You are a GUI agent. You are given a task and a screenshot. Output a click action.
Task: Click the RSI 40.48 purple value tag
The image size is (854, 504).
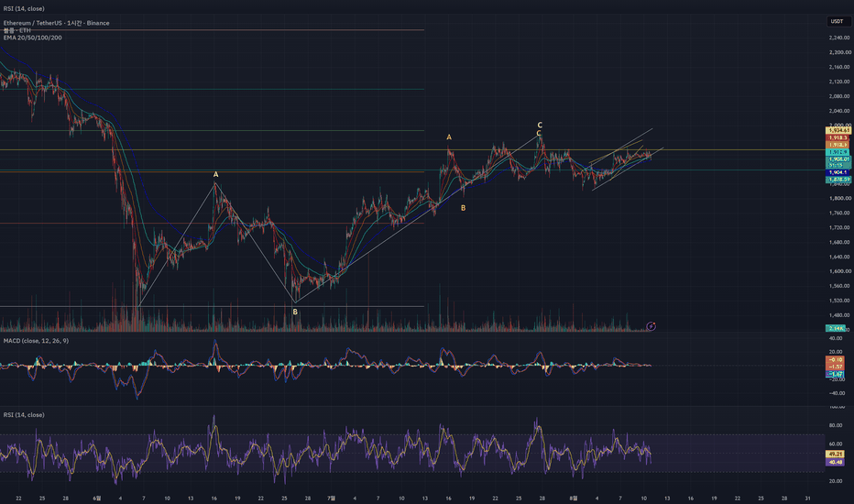[x=836, y=462]
